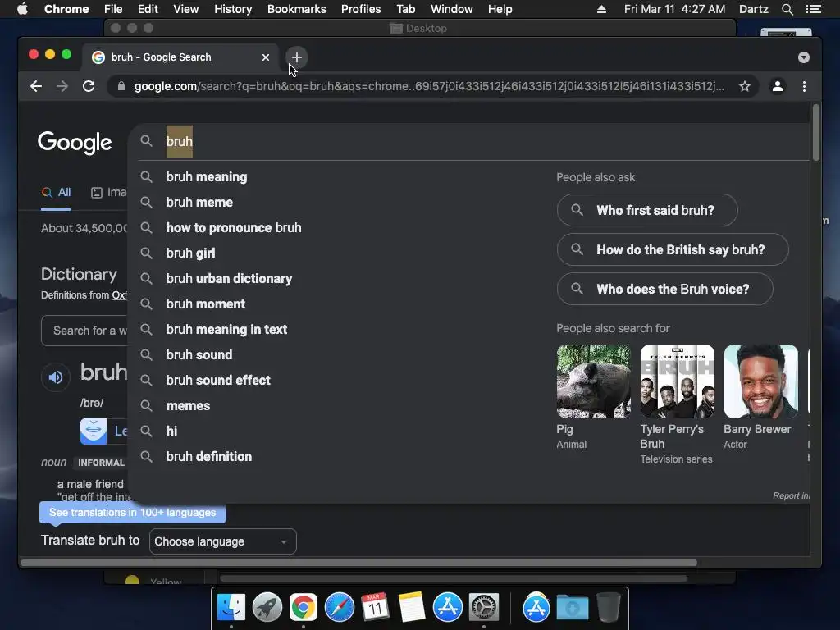Image resolution: width=840 pixels, height=630 pixels.
Task: Open Tyler Perry's Bruh thumbnail
Action: click(x=677, y=381)
